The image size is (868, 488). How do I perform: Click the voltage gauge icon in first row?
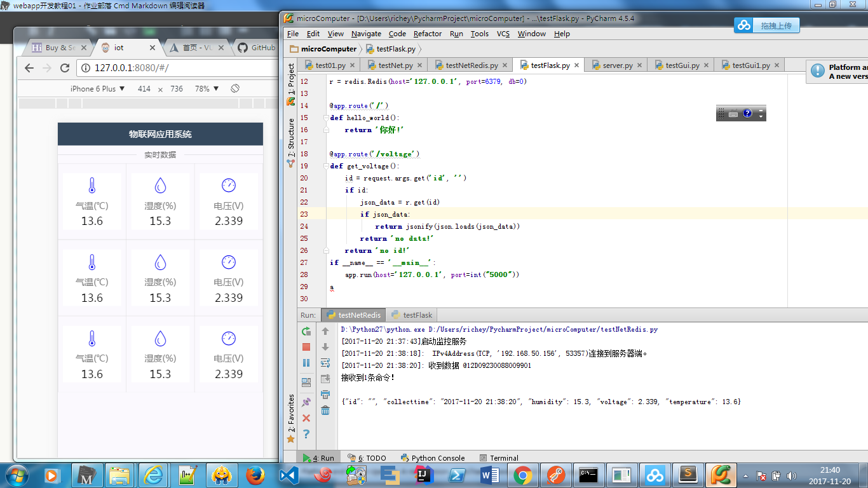pos(229,185)
